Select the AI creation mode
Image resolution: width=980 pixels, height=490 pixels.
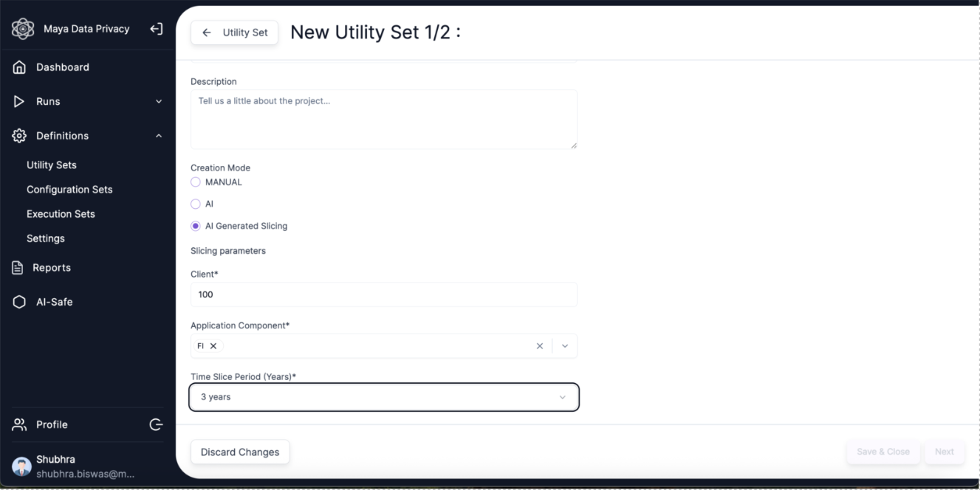pos(196,204)
